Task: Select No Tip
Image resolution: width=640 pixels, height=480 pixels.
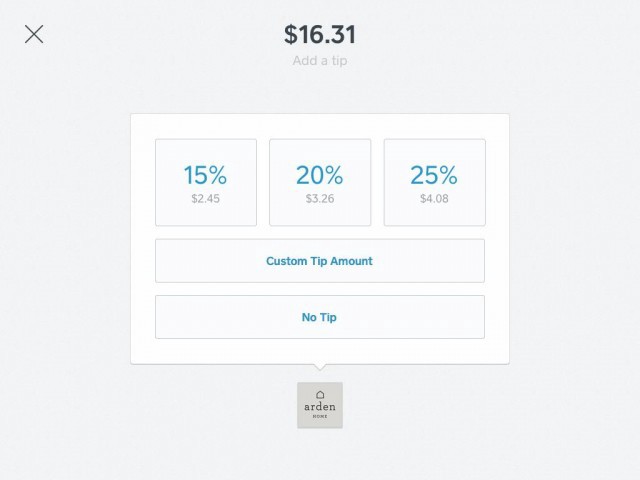Action: (320, 317)
